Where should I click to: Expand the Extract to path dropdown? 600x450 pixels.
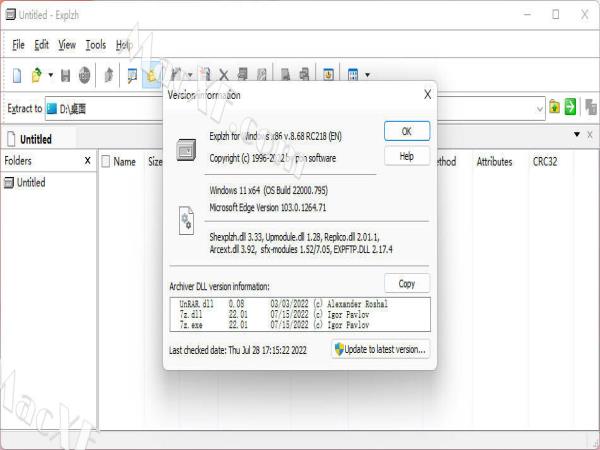540,109
